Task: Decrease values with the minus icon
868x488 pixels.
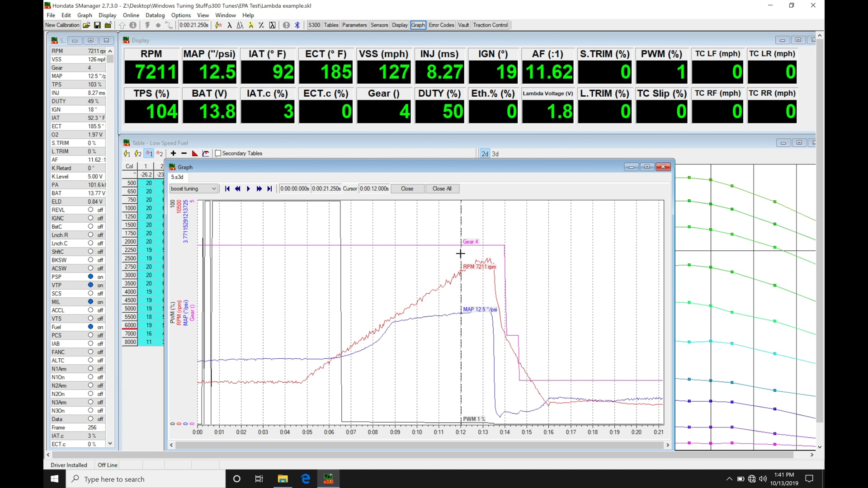Action: tap(184, 153)
